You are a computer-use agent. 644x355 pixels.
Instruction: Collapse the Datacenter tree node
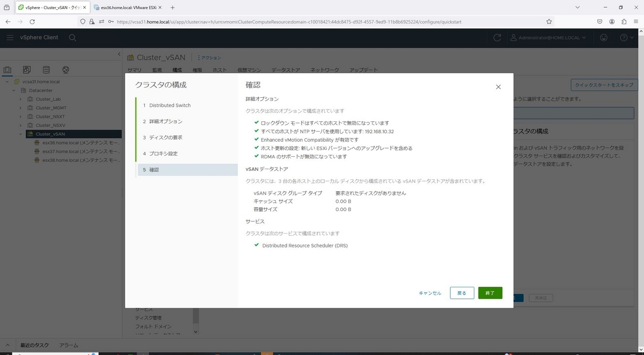click(13, 90)
